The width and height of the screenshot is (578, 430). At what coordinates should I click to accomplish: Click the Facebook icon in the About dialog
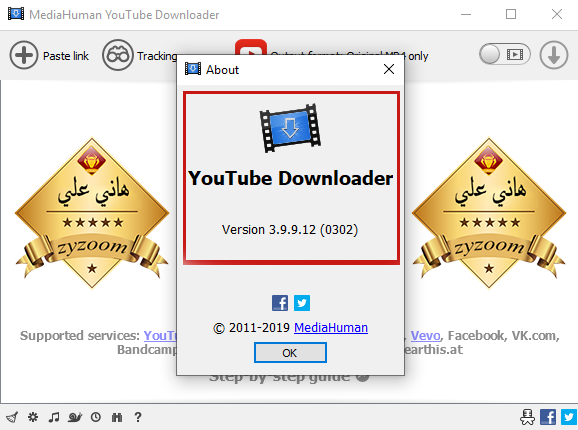tap(280, 303)
